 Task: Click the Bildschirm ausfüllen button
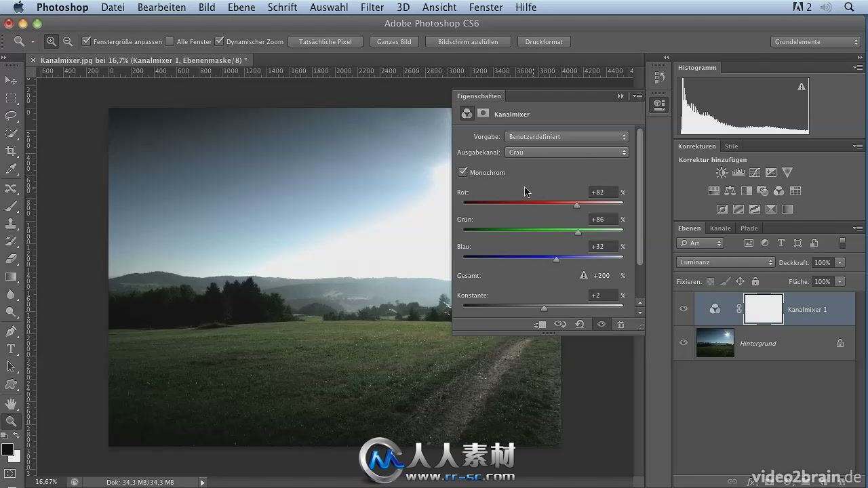[x=468, y=41]
